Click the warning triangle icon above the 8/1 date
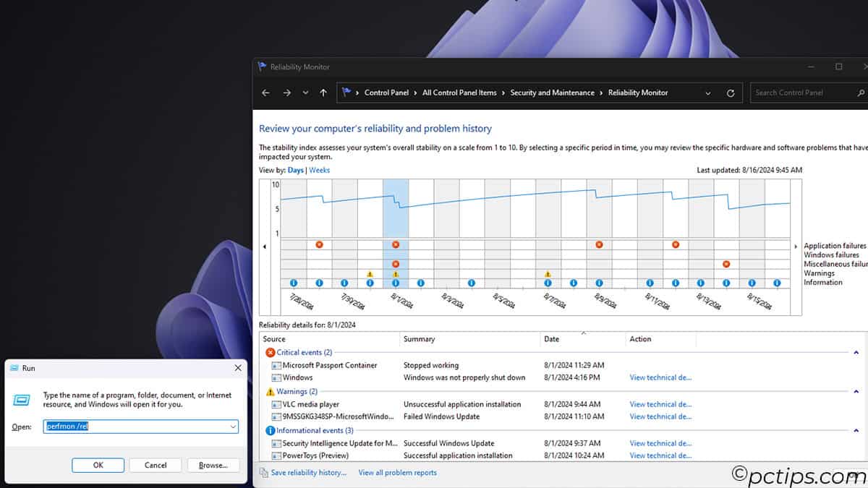The width and height of the screenshot is (868, 488). point(396,273)
